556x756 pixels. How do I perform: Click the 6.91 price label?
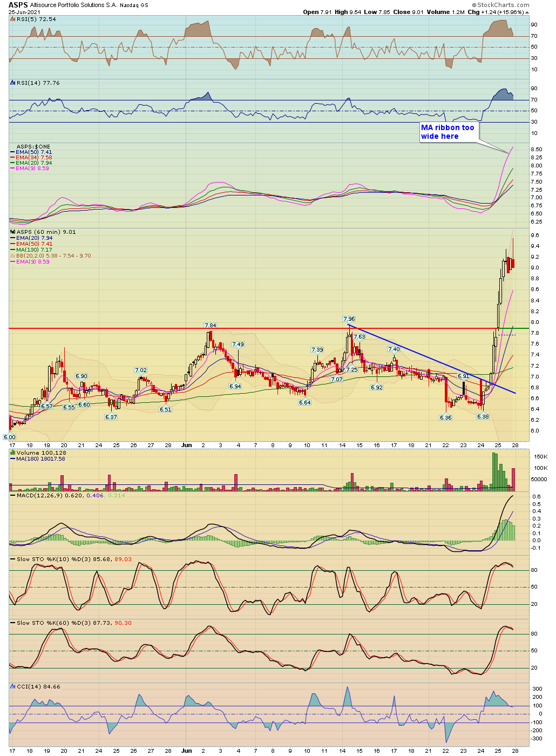coord(464,376)
